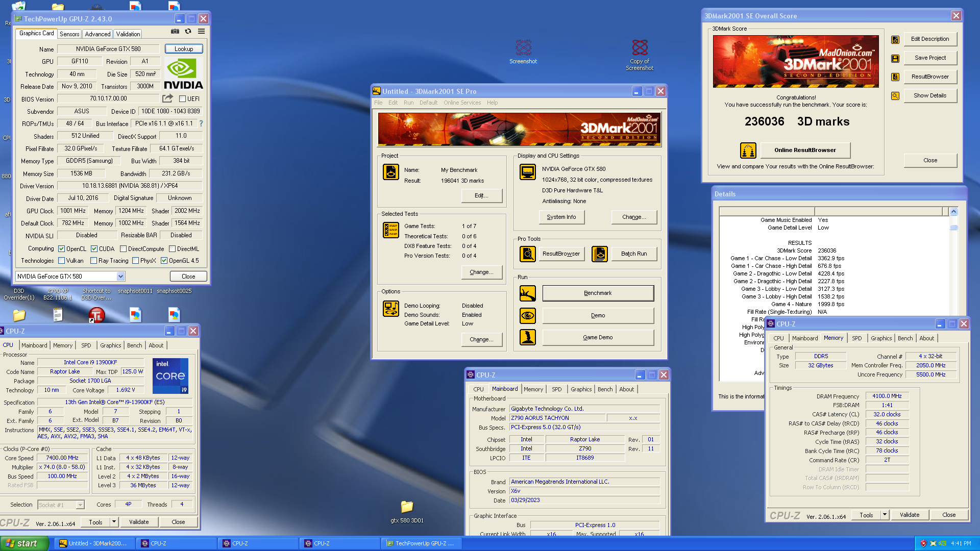The width and height of the screenshot is (980, 551).
Task: Click the Game Demo button
Action: pos(598,337)
